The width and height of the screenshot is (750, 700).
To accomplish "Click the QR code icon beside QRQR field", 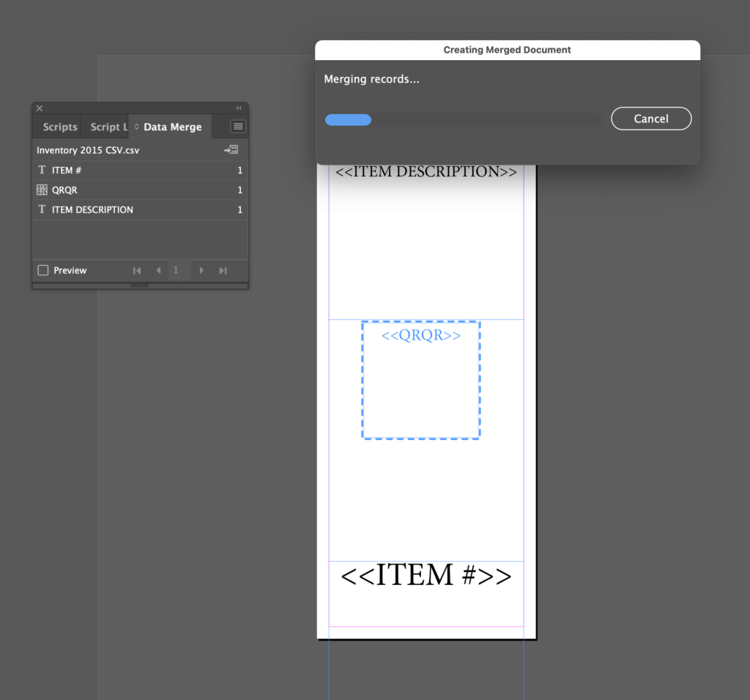I will (42, 190).
